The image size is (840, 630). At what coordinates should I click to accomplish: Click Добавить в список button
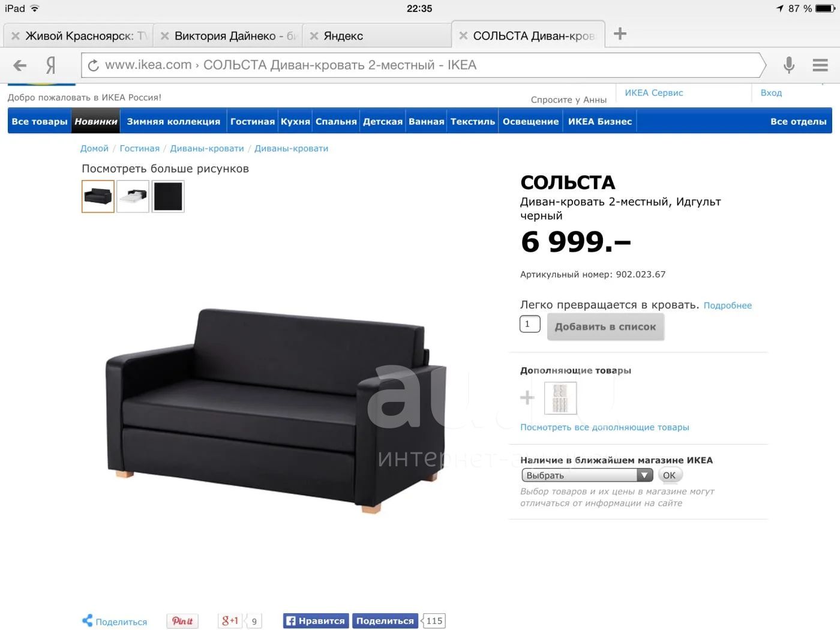coord(605,327)
